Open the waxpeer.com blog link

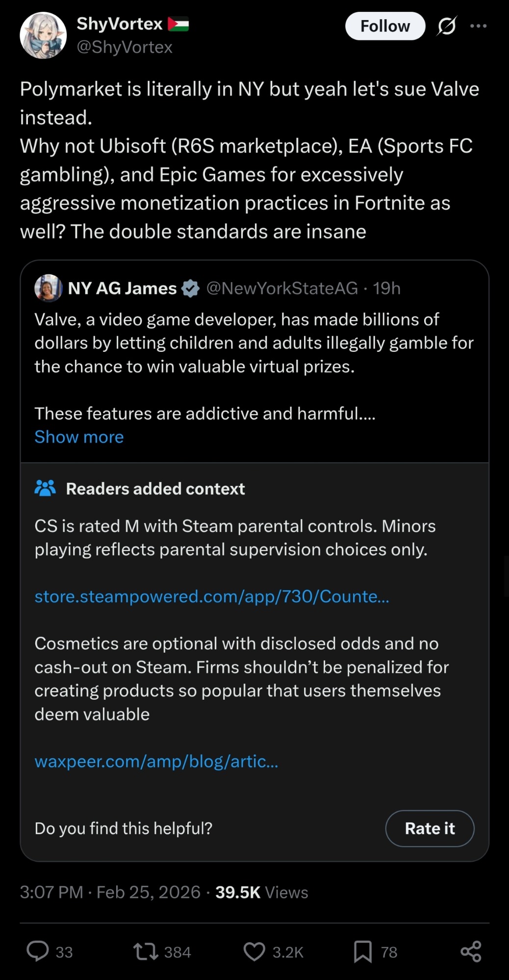tap(156, 761)
